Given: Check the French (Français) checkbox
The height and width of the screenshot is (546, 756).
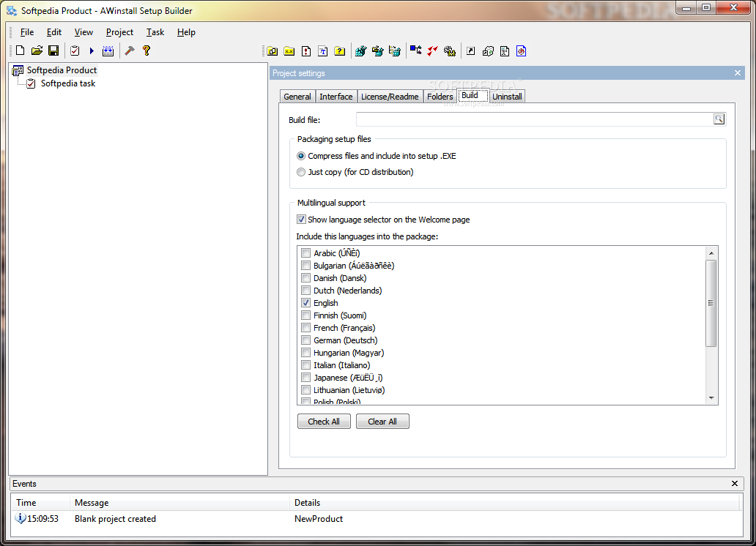Looking at the screenshot, I should click(x=305, y=328).
